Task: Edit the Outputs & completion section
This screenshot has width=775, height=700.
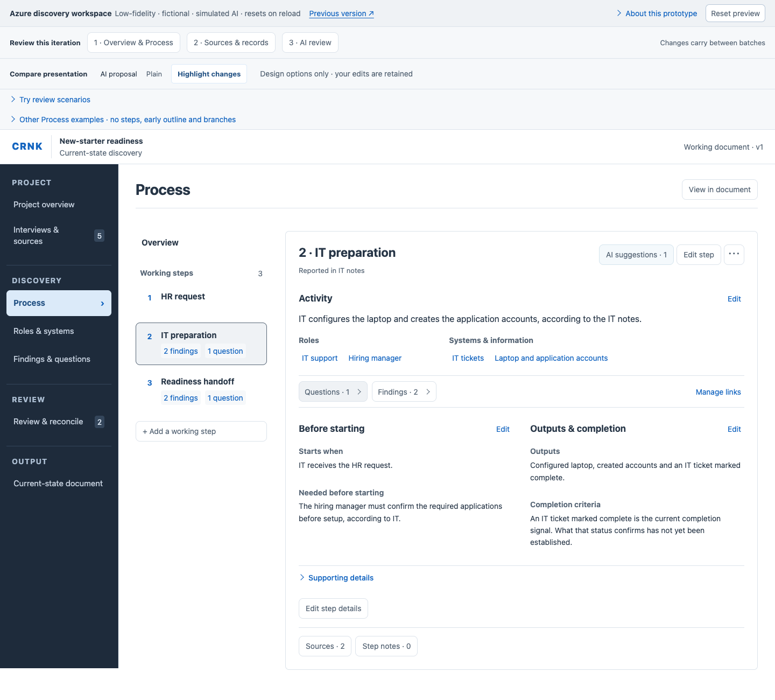Action: 734,429
